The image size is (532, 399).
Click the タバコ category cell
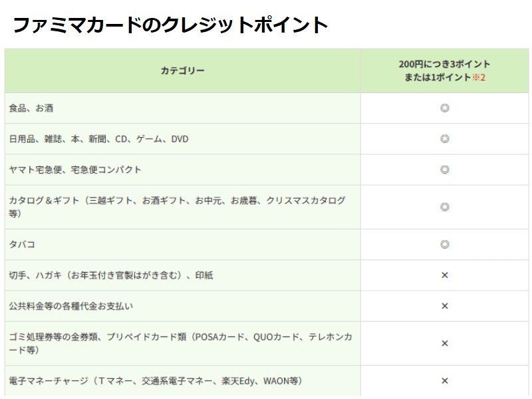coord(22,245)
